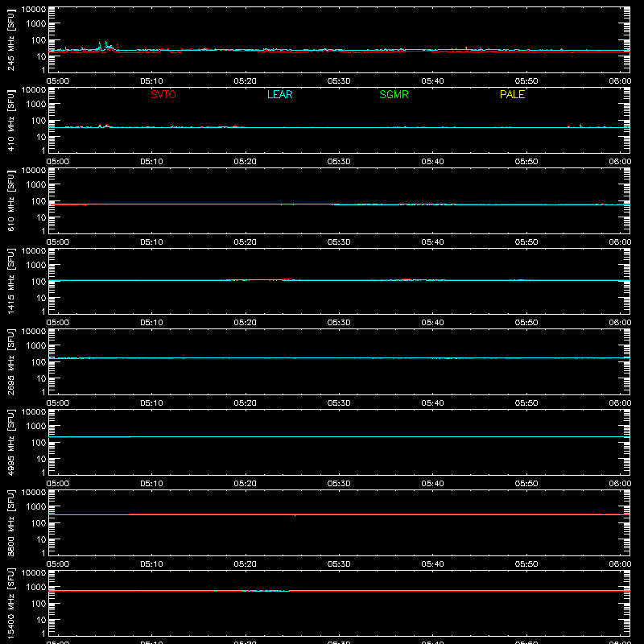Viewport: 644px width, 644px height.
Task: Click the 1000 tick label on 410 MHz panel
Action: coord(36,105)
